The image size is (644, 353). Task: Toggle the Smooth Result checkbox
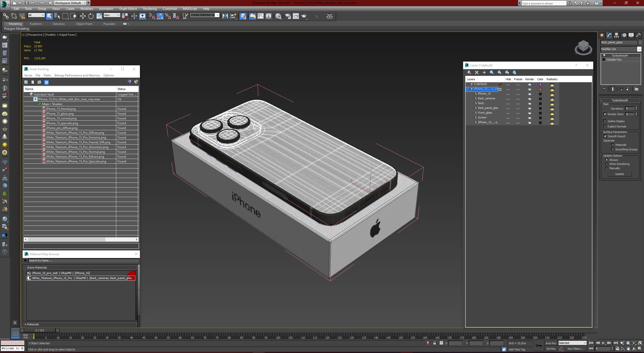[x=605, y=136]
